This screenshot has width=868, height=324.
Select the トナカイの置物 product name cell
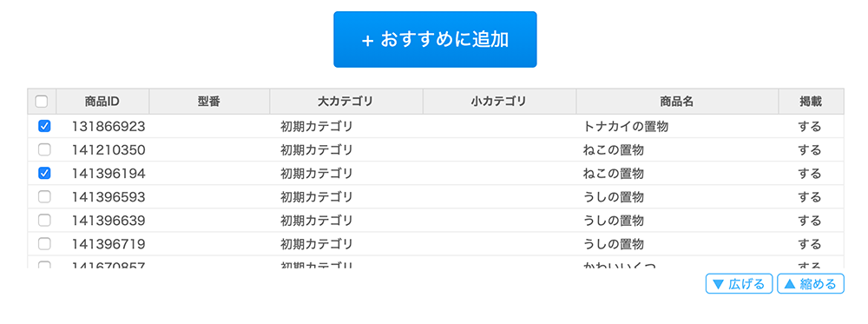coord(626,127)
